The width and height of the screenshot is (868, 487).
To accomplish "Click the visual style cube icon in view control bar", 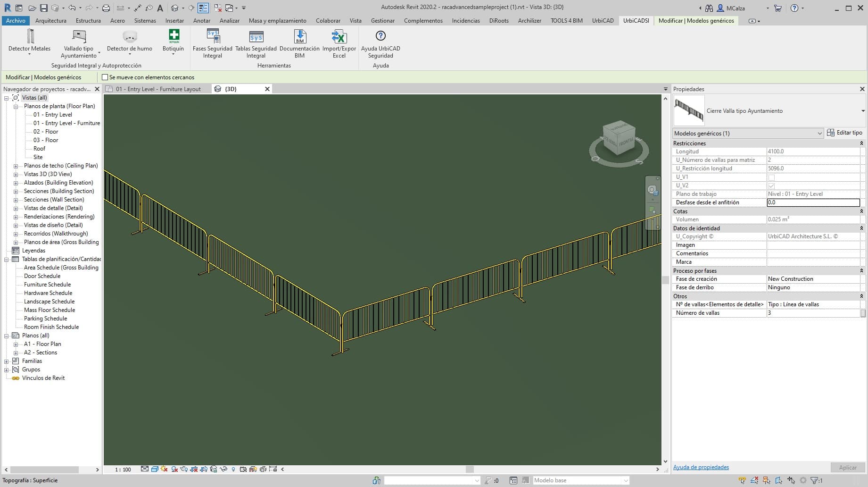I will [x=155, y=469].
